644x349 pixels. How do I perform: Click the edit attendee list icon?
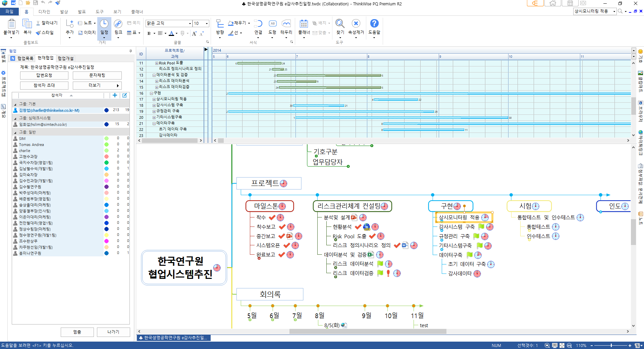tap(124, 95)
